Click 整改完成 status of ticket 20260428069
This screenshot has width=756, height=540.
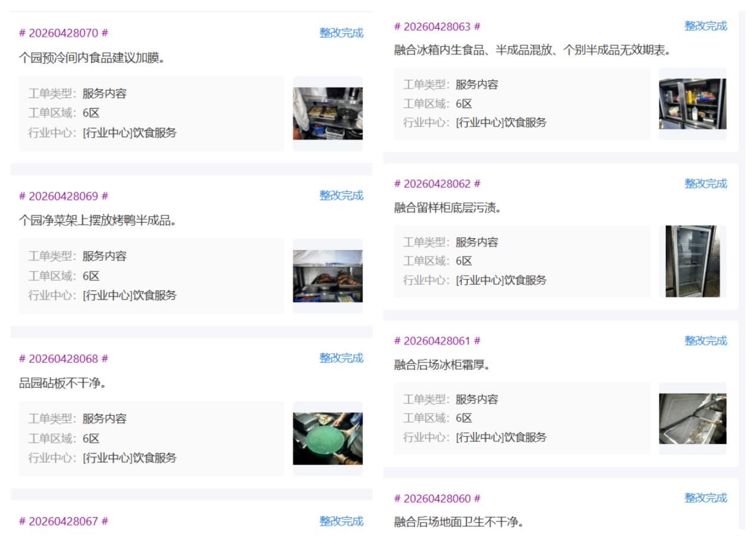[341, 196]
